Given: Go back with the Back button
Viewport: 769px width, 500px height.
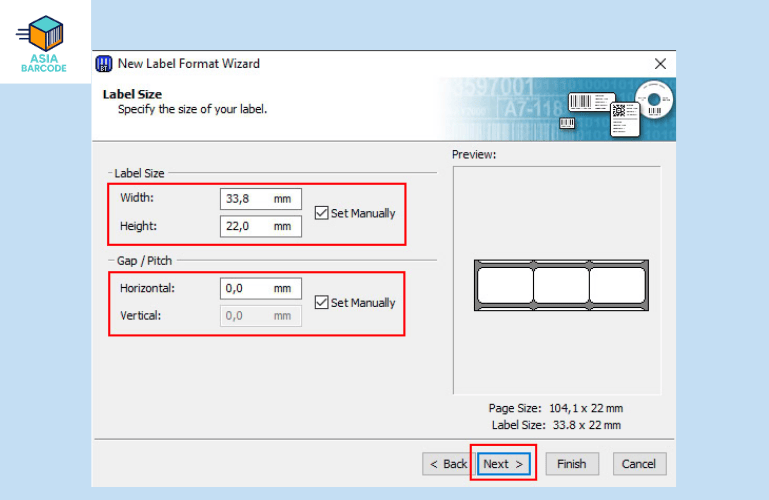Looking at the screenshot, I should point(447,464).
